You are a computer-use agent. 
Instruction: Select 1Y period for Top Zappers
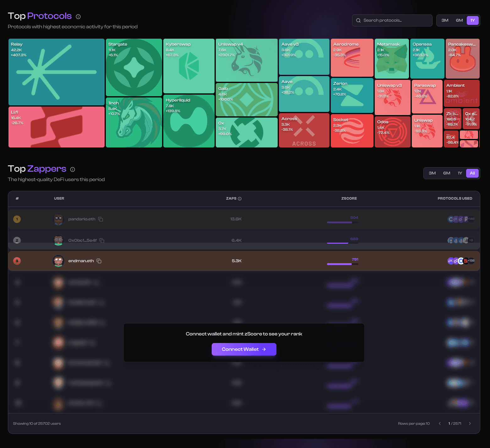pyautogui.click(x=460, y=173)
